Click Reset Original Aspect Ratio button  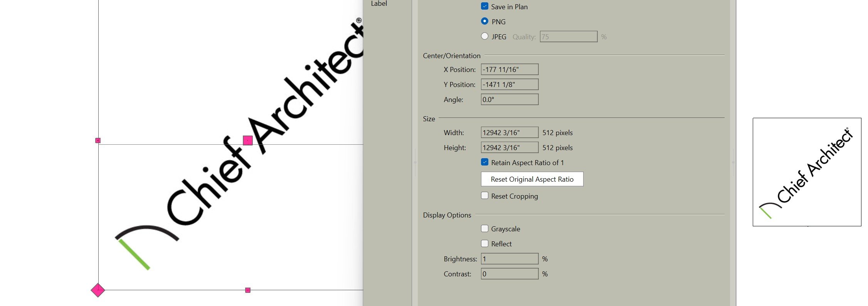532,179
